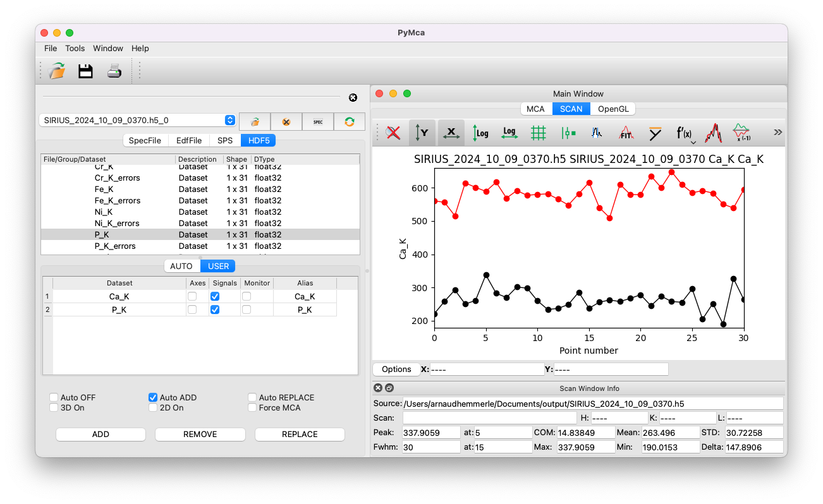Toggle Y axis Log scale icon
Image resolution: width=823 pixels, height=504 pixels.
(480, 133)
